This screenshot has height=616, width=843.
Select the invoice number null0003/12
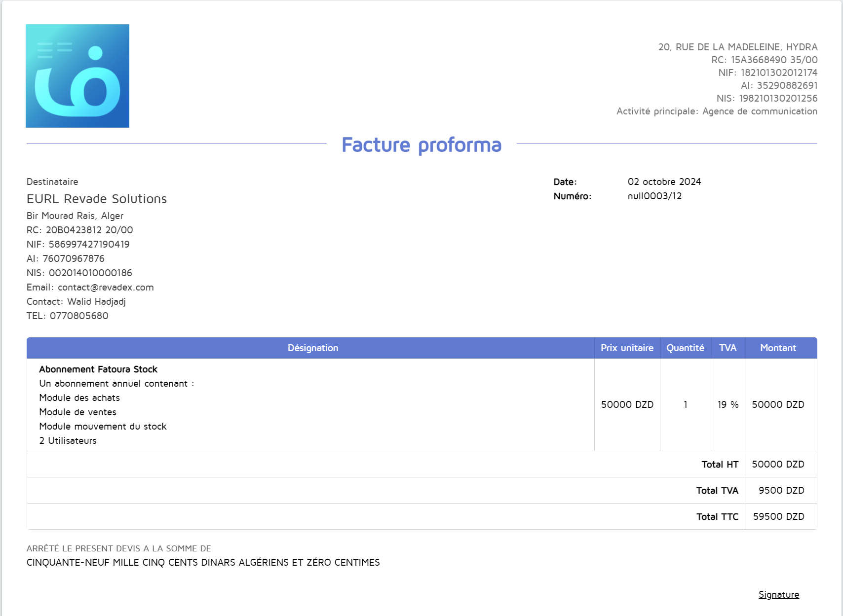pos(653,195)
